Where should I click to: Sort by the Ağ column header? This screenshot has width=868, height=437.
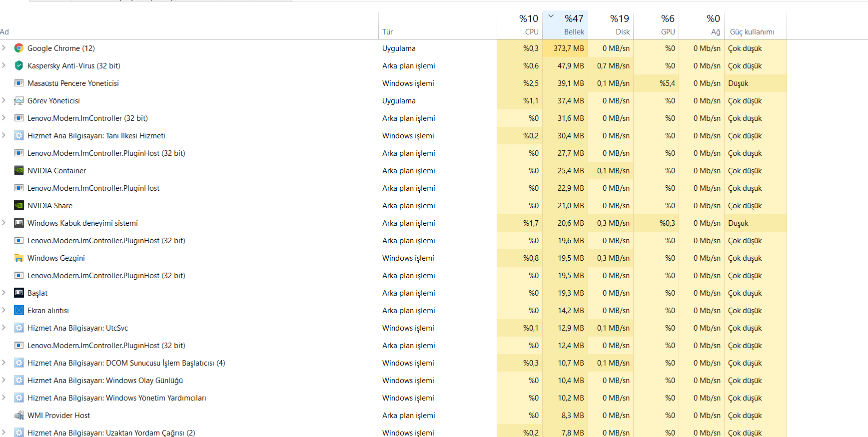tap(702, 25)
